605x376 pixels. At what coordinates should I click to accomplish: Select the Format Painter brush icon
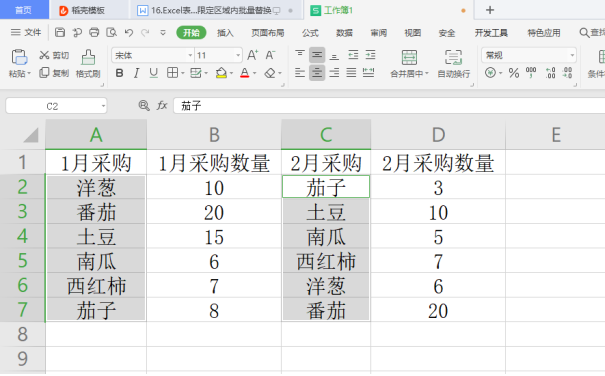pyautogui.click(x=88, y=57)
